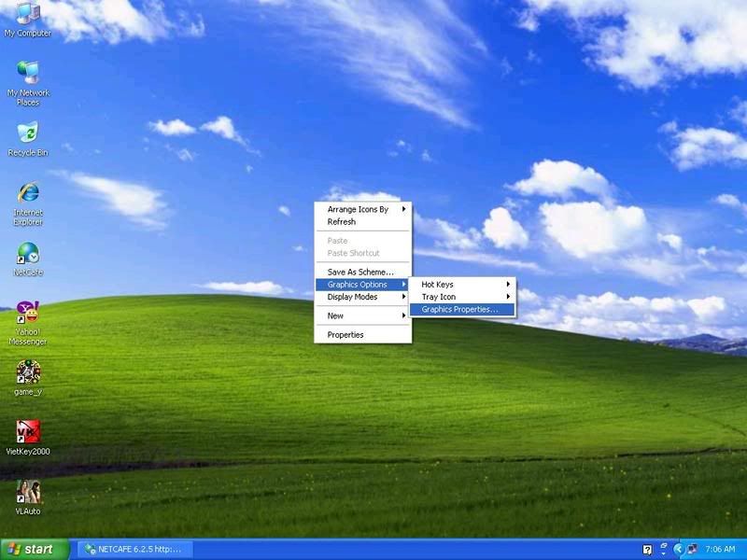Choose Properties in the context menu
Image resolution: width=747 pixels, height=560 pixels.
click(363, 335)
